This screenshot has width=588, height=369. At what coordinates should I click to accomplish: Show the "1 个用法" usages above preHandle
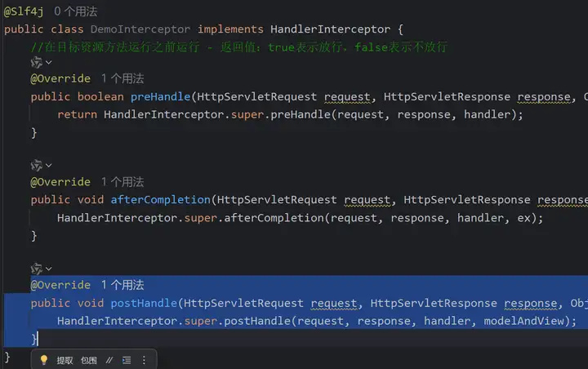click(x=122, y=79)
